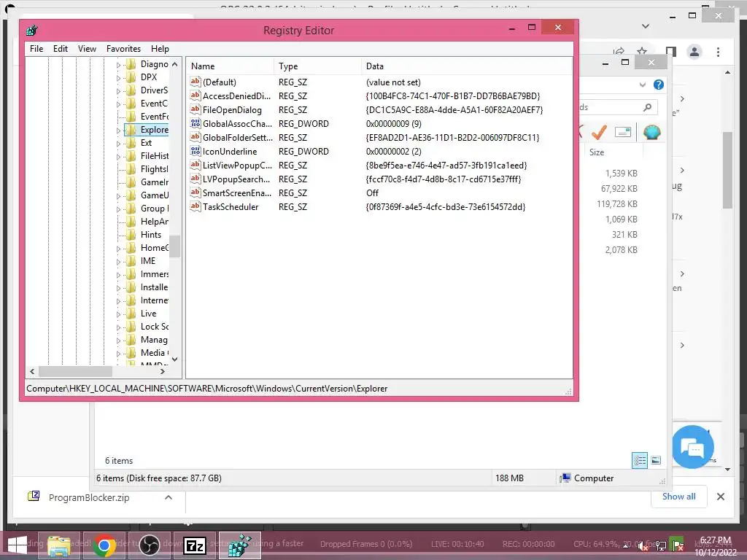Switch to details view in file window

coord(640,460)
